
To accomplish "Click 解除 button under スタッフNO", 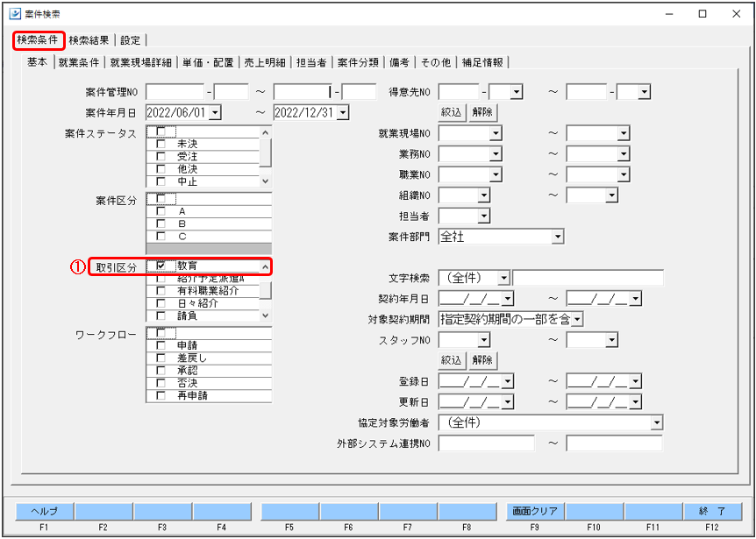I will [482, 359].
